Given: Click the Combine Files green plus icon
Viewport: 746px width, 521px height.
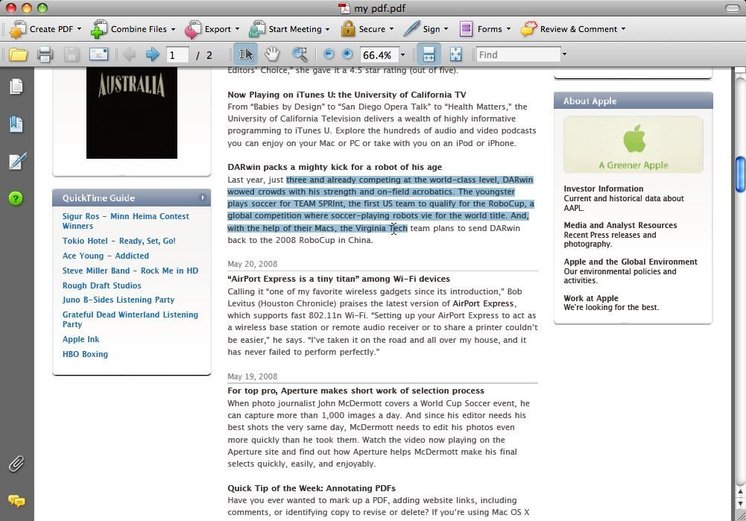Looking at the screenshot, I should tap(99, 29).
